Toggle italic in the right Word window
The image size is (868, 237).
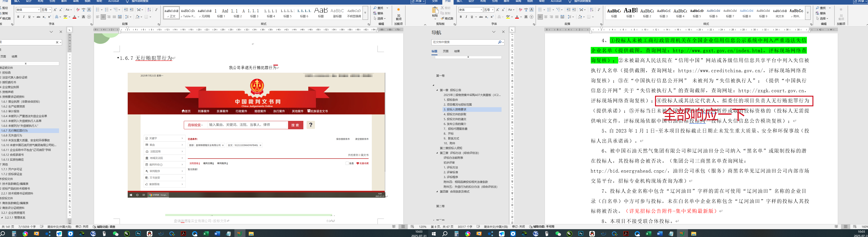[x=466, y=17]
